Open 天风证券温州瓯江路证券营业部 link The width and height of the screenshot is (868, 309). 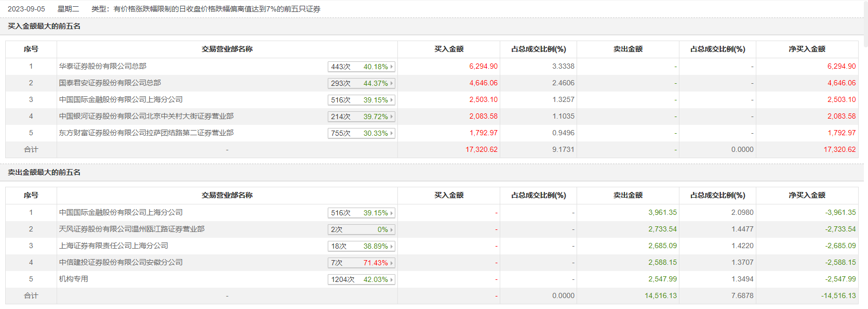click(x=132, y=229)
